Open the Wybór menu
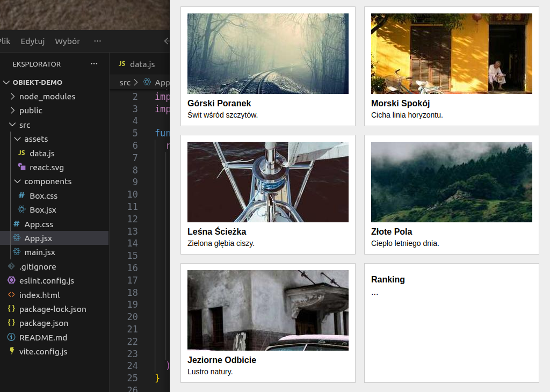Screen dimensions: 550x392 [67, 41]
